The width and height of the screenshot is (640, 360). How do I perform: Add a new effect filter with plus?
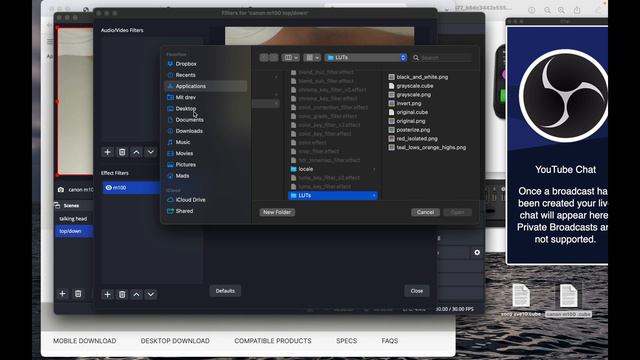(107, 294)
